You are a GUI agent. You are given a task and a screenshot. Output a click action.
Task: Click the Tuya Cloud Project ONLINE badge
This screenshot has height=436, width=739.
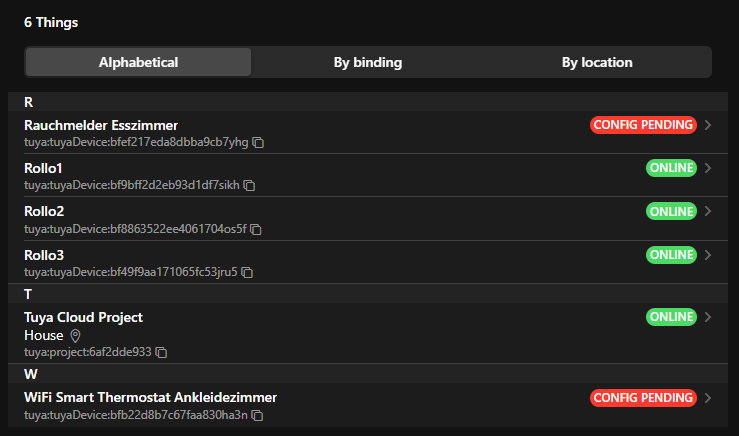coord(671,317)
